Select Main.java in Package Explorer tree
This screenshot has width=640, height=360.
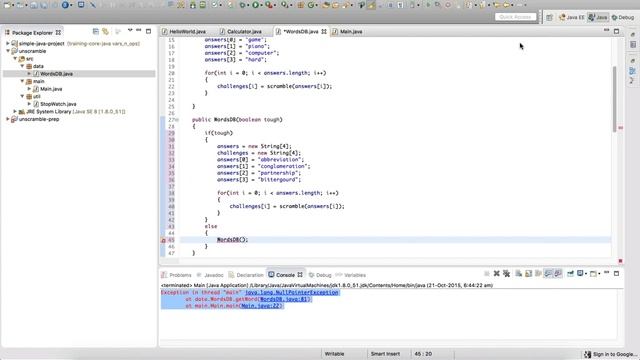pyautogui.click(x=51, y=89)
